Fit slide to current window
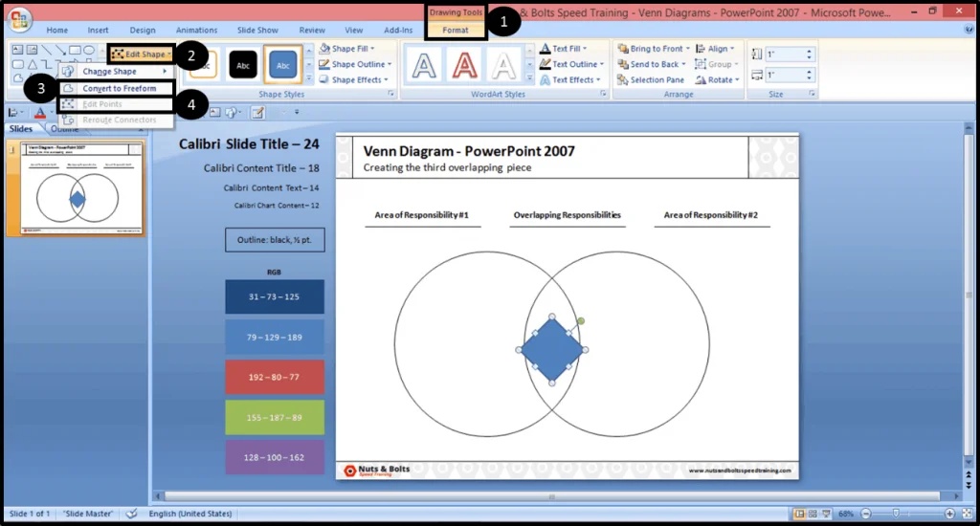980x526 pixels. pos(967,514)
